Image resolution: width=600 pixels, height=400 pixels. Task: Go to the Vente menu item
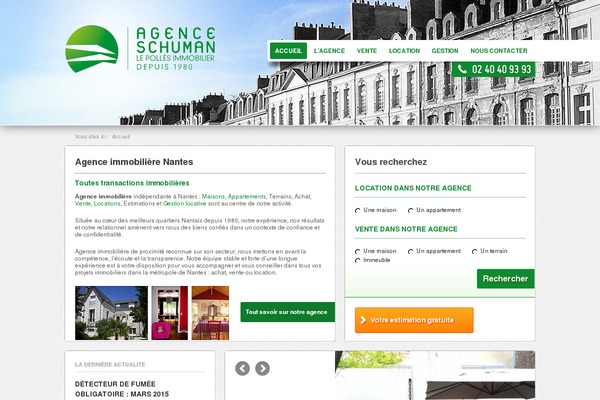pos(366,50)
